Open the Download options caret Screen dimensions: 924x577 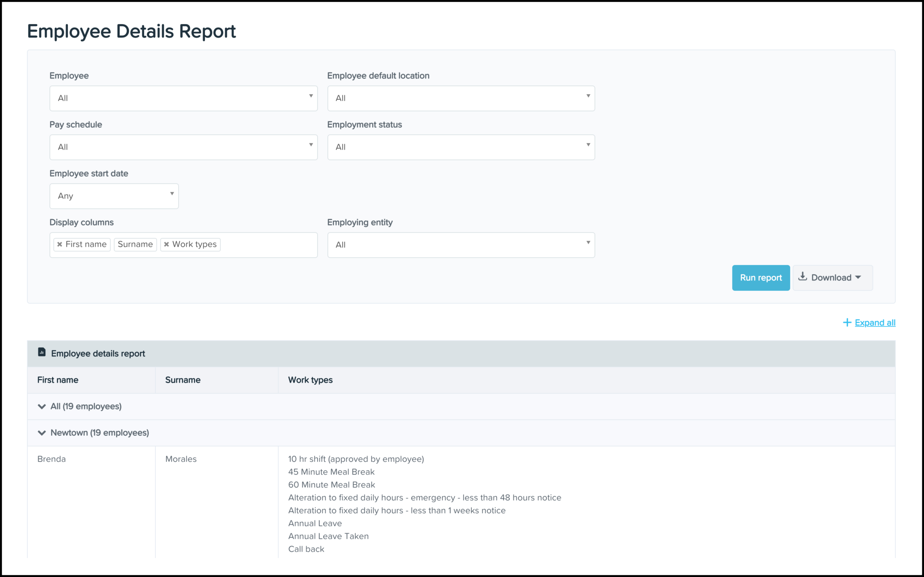click(858, 278)
